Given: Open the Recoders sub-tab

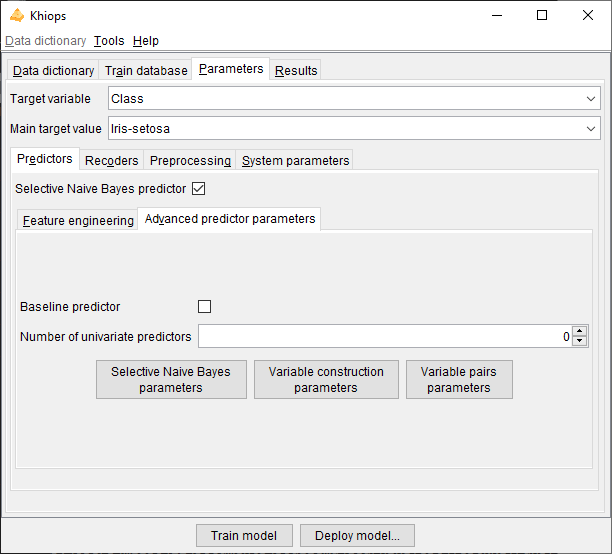Looking at the screenshot, I should click(112, 161).
